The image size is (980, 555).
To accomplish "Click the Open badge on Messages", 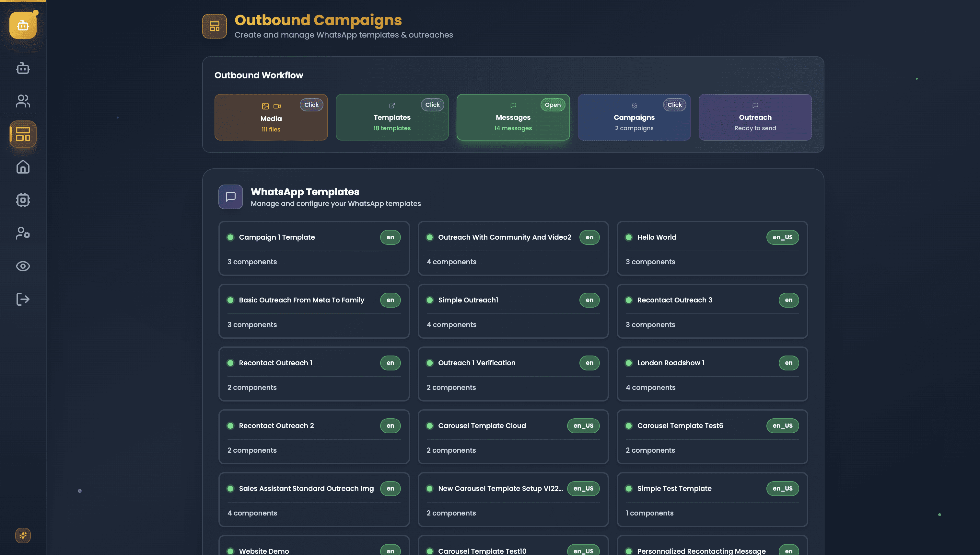I will 552,105.
